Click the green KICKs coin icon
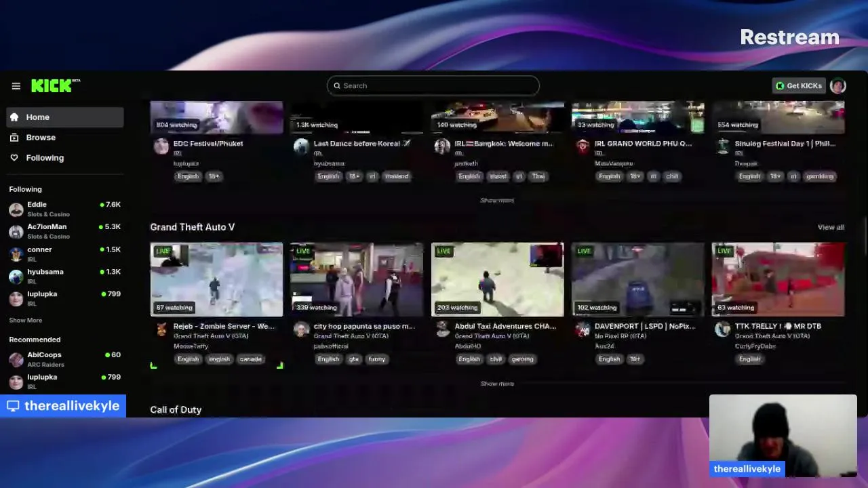Screen dimensions: 868x488 click(x=780, y=86)
